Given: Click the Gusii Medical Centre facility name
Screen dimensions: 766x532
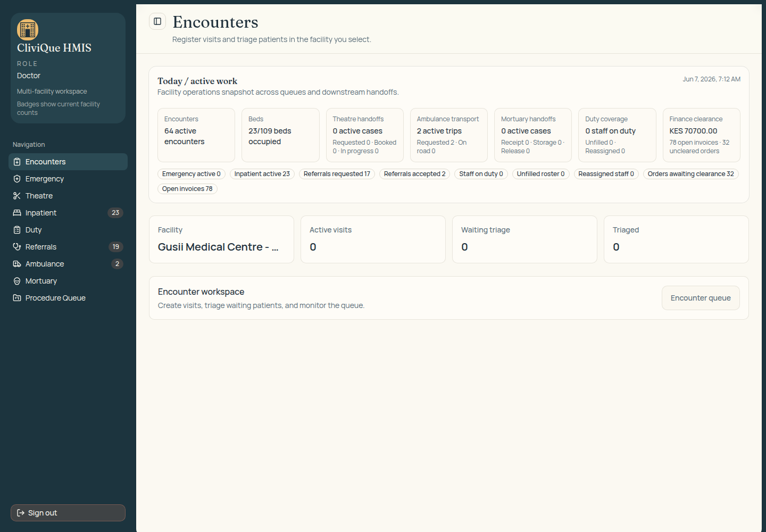Looking at the screenshot, I should [x=218, y=247].
